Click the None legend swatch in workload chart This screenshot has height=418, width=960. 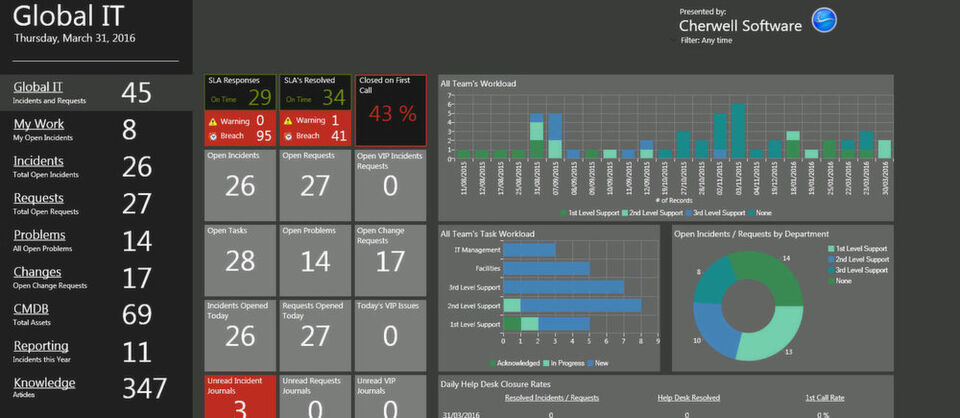[751, 213]
